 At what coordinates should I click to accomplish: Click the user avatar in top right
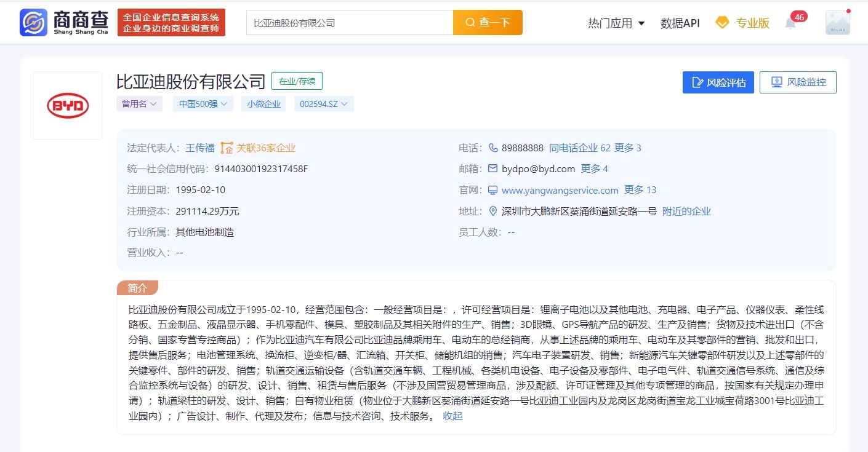(x=838, y=22)
